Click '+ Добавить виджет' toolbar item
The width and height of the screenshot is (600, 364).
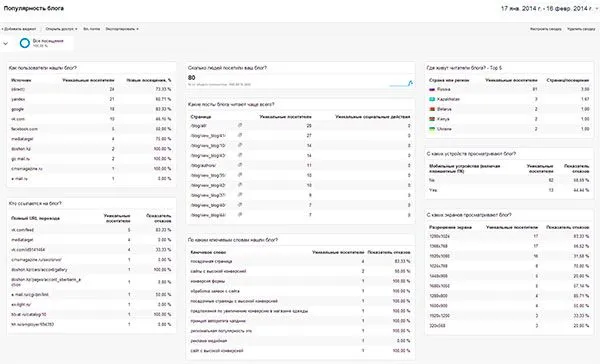19,29
